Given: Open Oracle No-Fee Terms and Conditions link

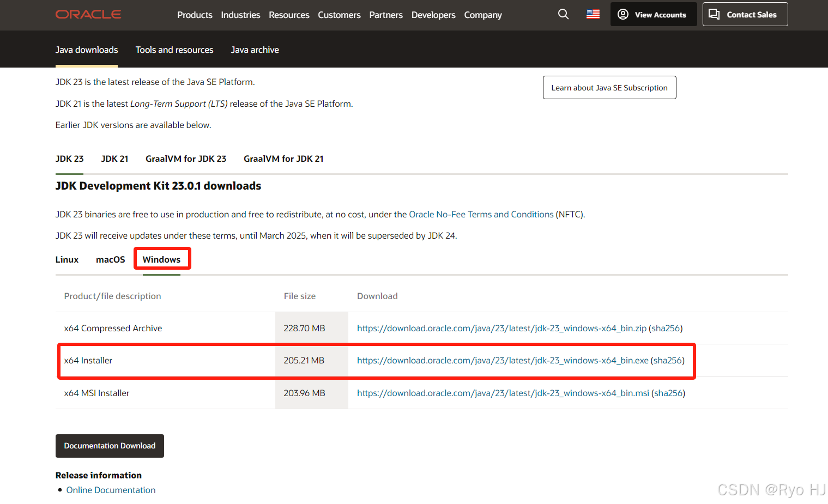Looking at the screenshot, I should [481, 214].
